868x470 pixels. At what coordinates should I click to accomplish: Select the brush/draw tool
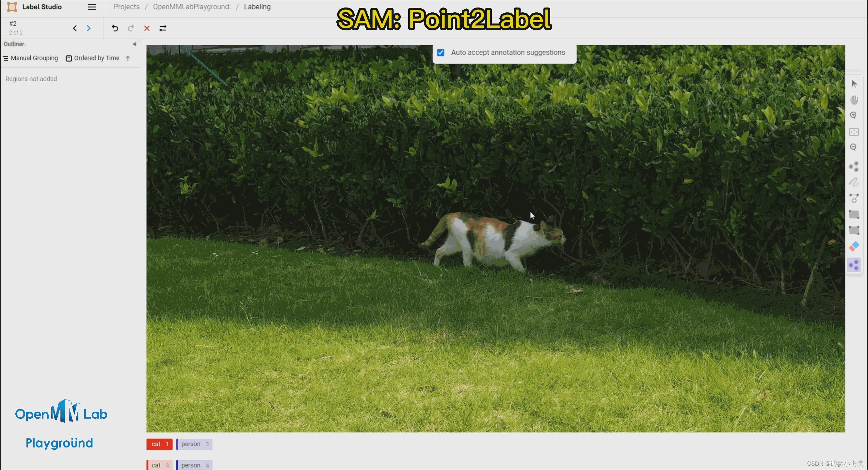(x=855, y=181)
